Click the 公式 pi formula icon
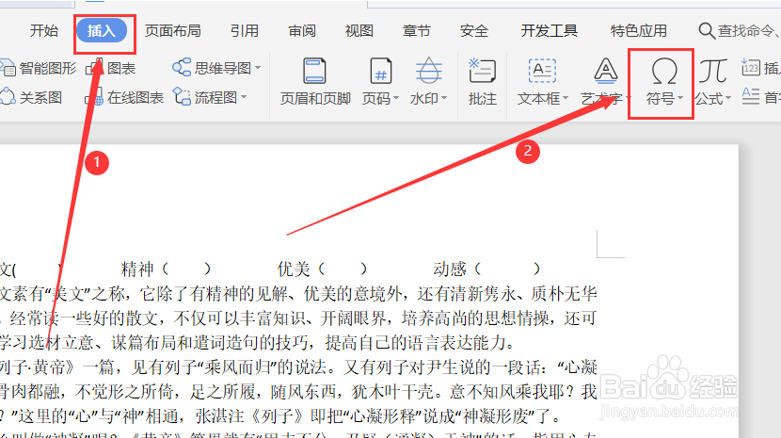Image resolution: width=781 pixels, height=438 pixels. point(713,71)
